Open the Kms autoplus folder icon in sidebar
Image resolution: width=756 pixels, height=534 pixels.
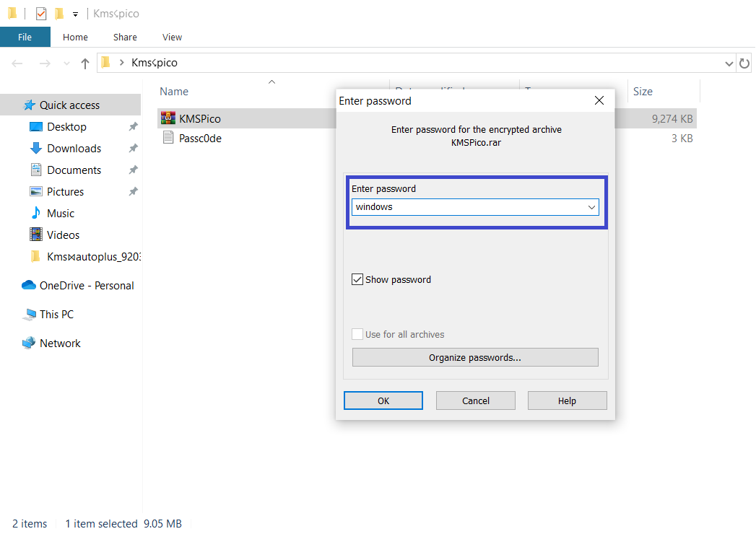tap(35, 256)
